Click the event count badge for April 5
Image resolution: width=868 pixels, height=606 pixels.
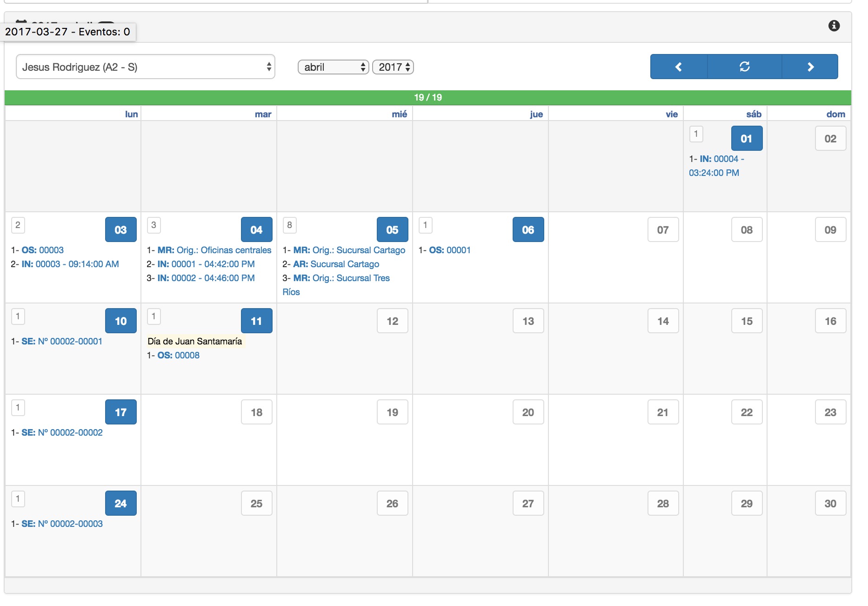pyautogui.click(x=289, y=225)
